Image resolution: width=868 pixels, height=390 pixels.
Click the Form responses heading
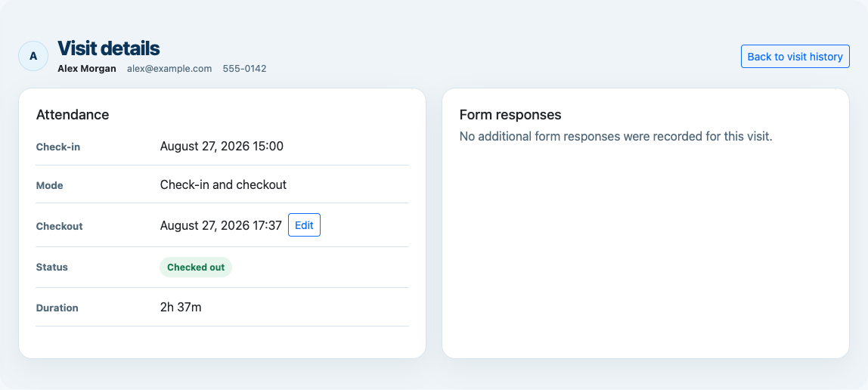coord(510,115)
